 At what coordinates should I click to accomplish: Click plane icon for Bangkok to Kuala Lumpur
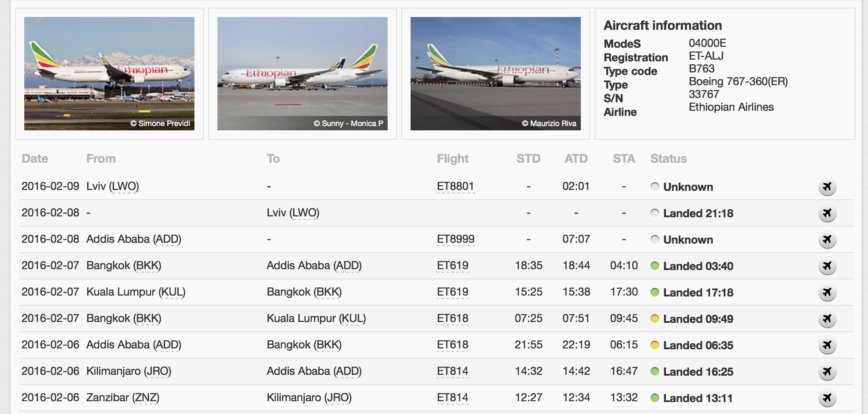[827, 319]
